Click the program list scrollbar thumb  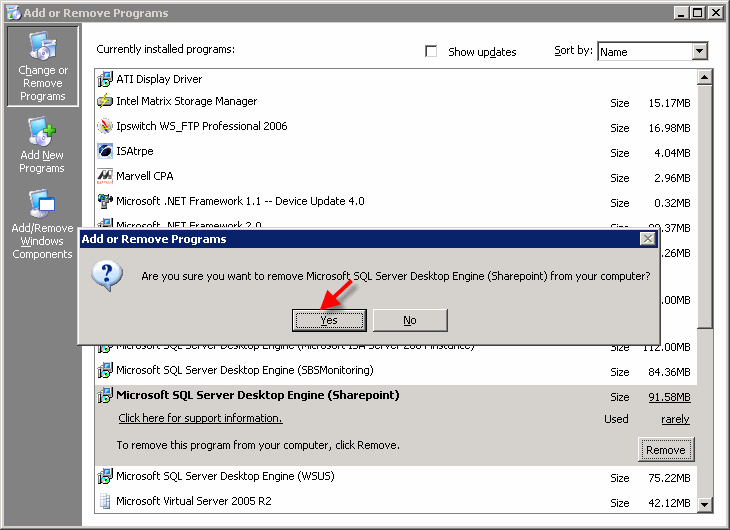click(x=704, y=206)
